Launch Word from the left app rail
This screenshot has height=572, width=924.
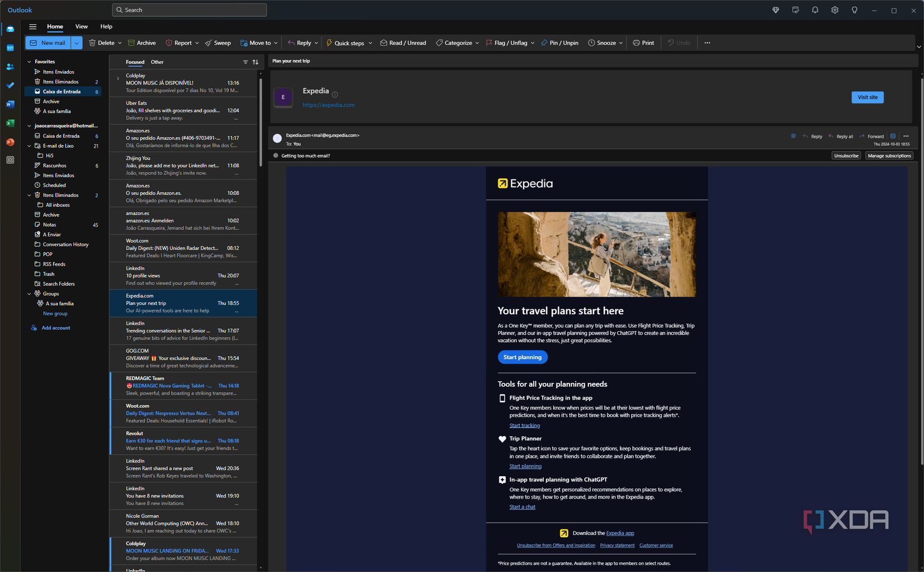coord(10,104)
